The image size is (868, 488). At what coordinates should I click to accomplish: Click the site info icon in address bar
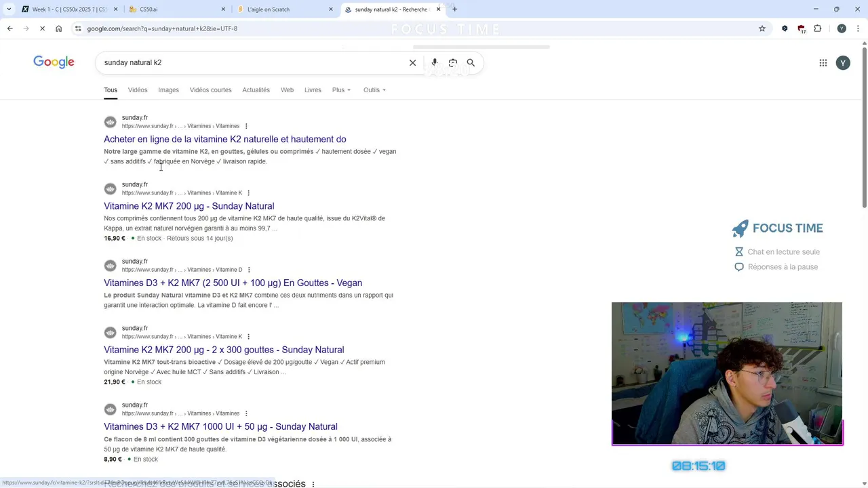(x=79, y=28)
